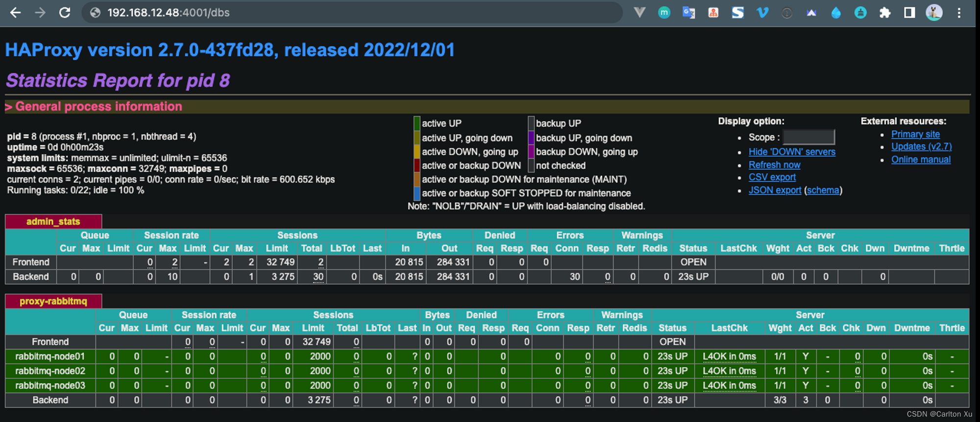Click admin_stats Frontend bytes in 20 815
Image resolution: width=980 pixels, height=422 pixels.
(409, 262)
